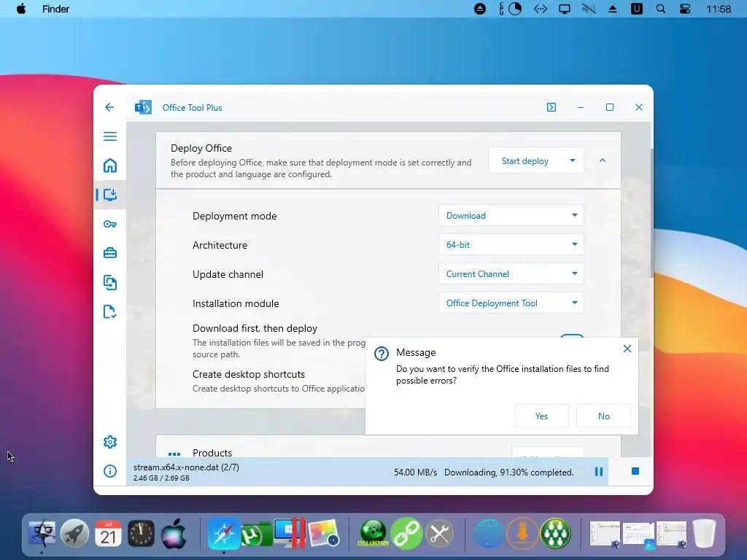
Task: Go to the Home page in sidebar
Action: click(x=110, y=166)
